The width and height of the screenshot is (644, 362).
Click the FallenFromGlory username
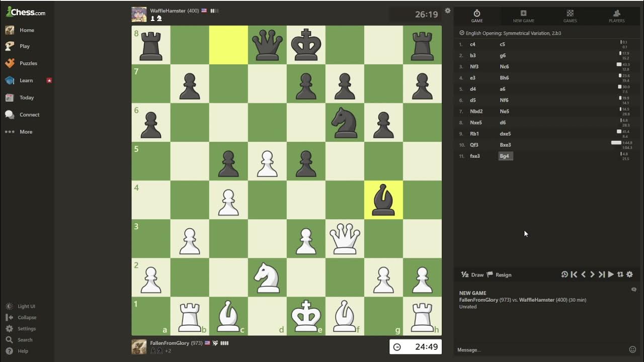(x=170, y=343)
